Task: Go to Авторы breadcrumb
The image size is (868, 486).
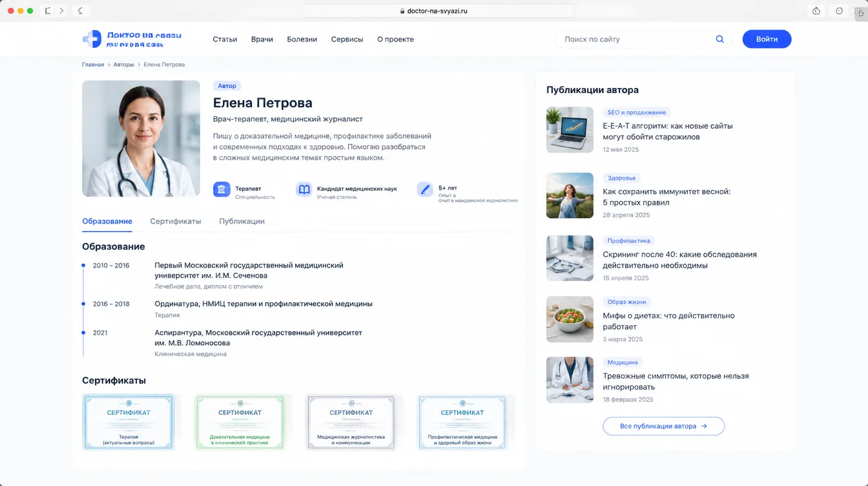Action: 124,65
